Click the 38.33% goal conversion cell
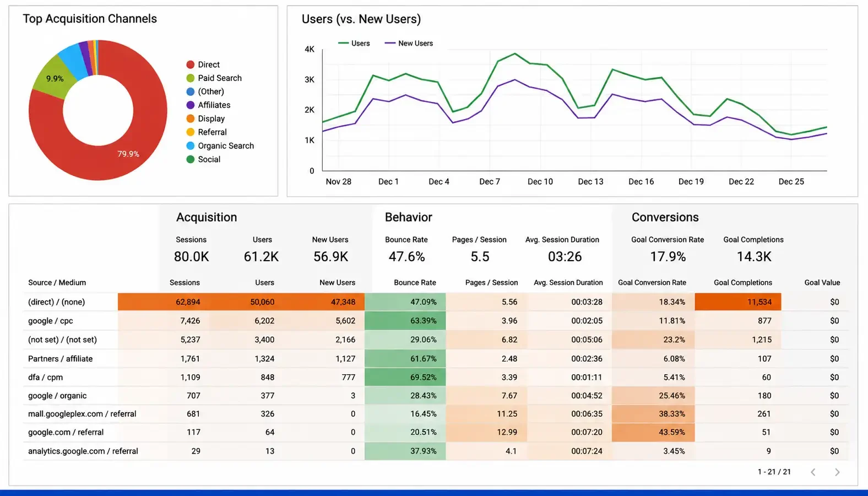Viewport: 868px width, 496px height. 653,414
